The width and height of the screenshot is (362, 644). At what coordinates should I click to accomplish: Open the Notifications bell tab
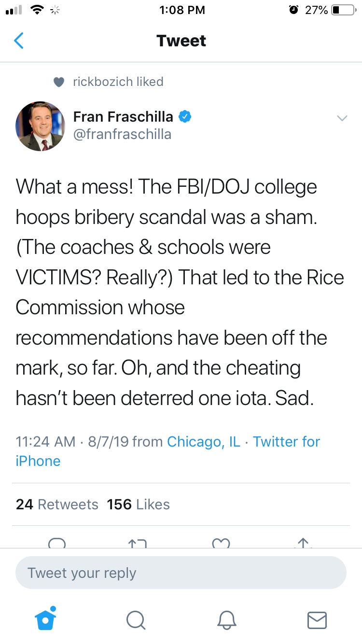226,620
